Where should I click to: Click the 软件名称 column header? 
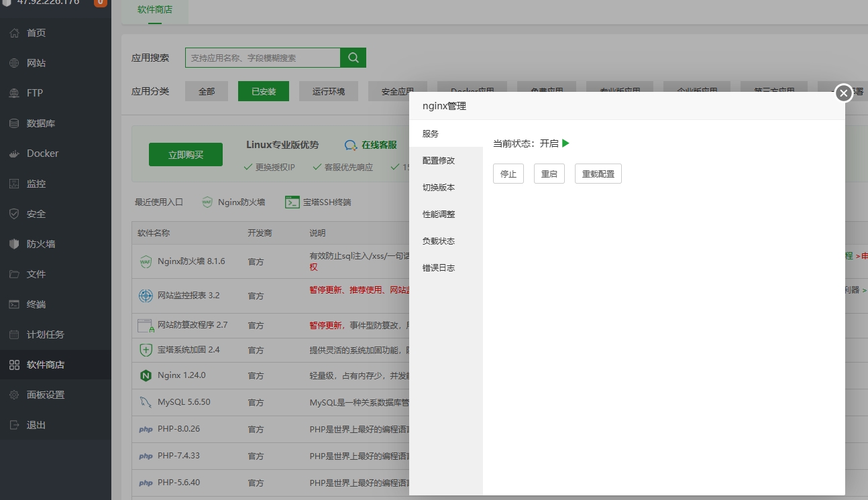[154, 233]
